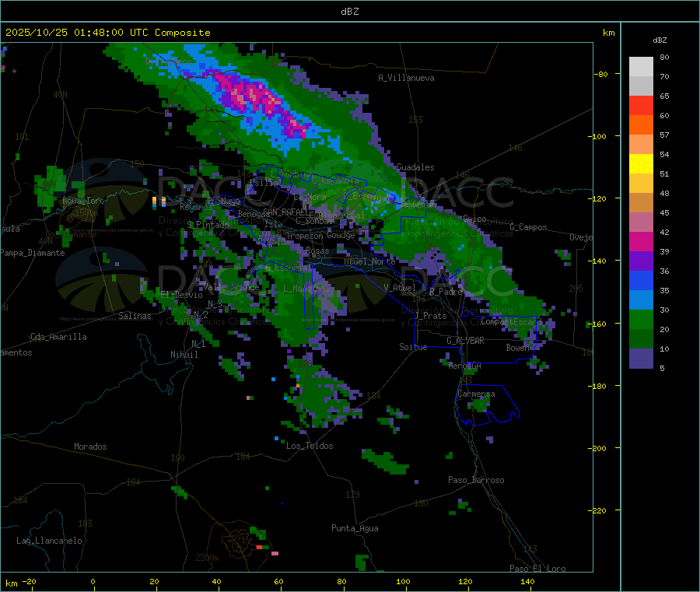Click the R_Padre label
This screenshot has height=592, width=700.
[x=446, y=292]
